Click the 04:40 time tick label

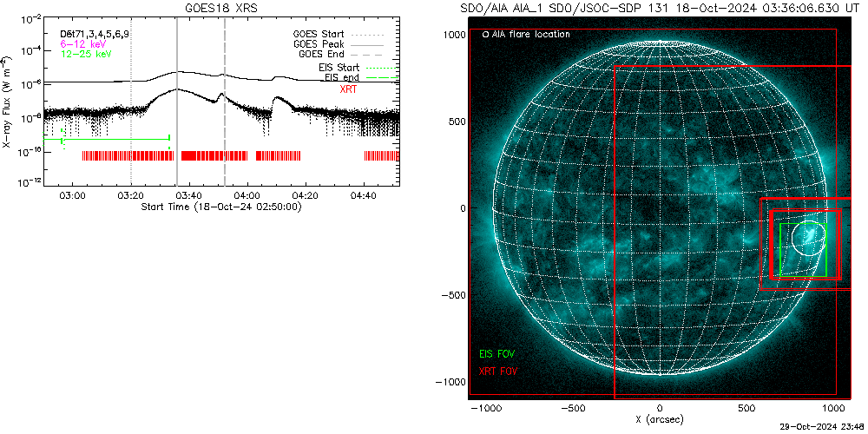364,195
